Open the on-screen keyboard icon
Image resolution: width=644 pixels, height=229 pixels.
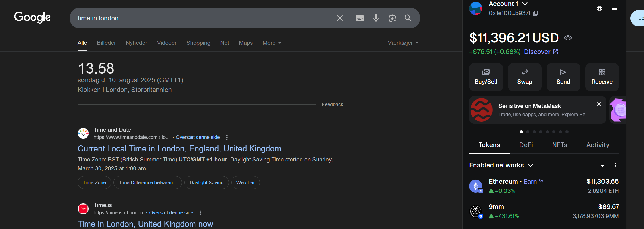click(x=359, y=18)
